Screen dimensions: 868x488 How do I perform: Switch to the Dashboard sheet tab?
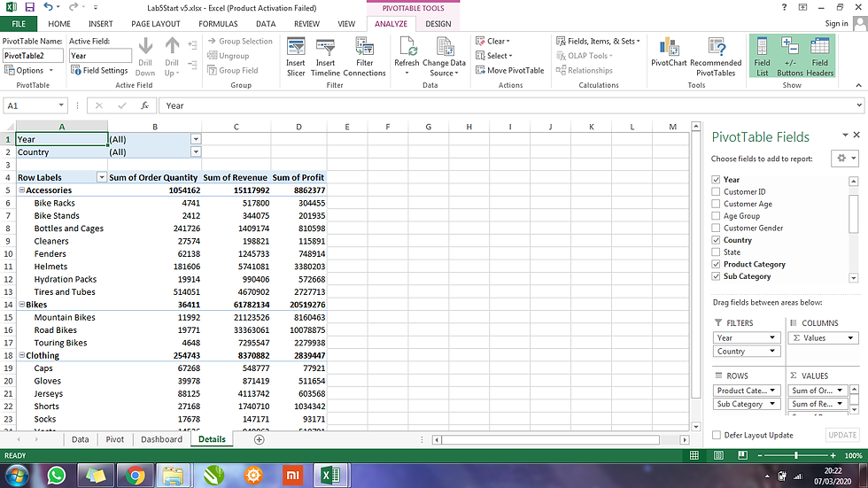tap(161, 439)
